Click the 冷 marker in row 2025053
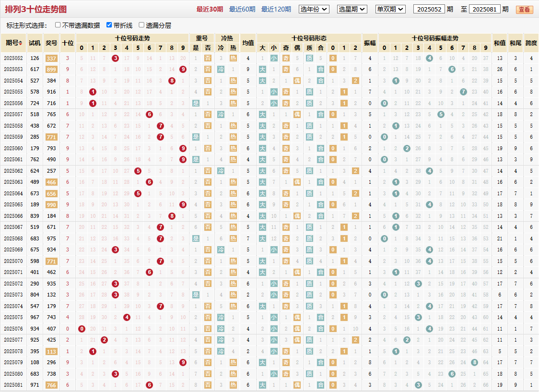Viewport: 539px width, 392px height. pyautogui.click(x=221, y=70)
